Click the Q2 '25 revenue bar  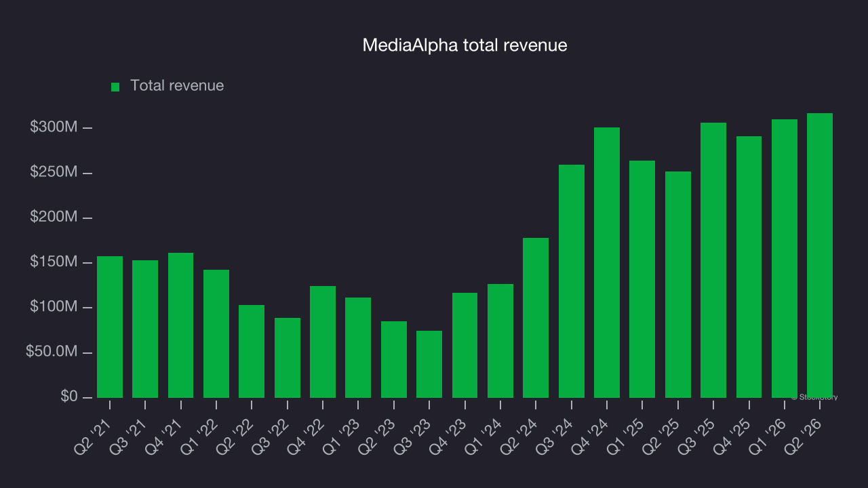point(678,285)
